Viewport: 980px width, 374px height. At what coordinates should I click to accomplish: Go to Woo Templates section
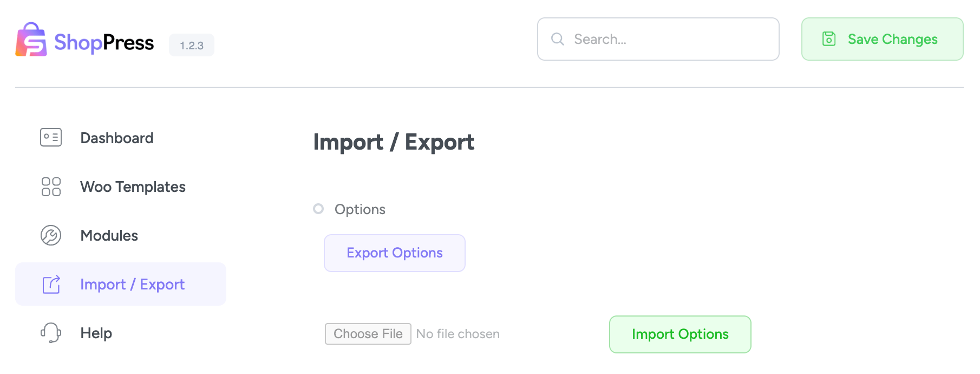pos(133,187)
